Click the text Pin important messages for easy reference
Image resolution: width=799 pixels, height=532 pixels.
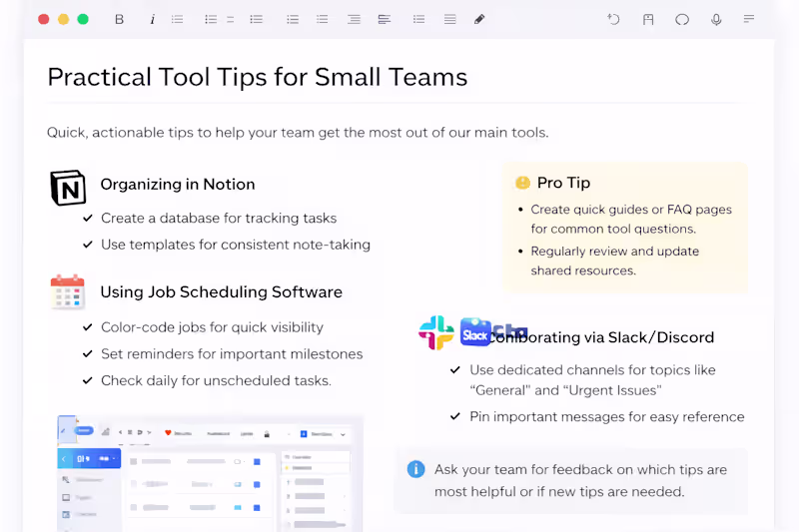click(607, 416)
